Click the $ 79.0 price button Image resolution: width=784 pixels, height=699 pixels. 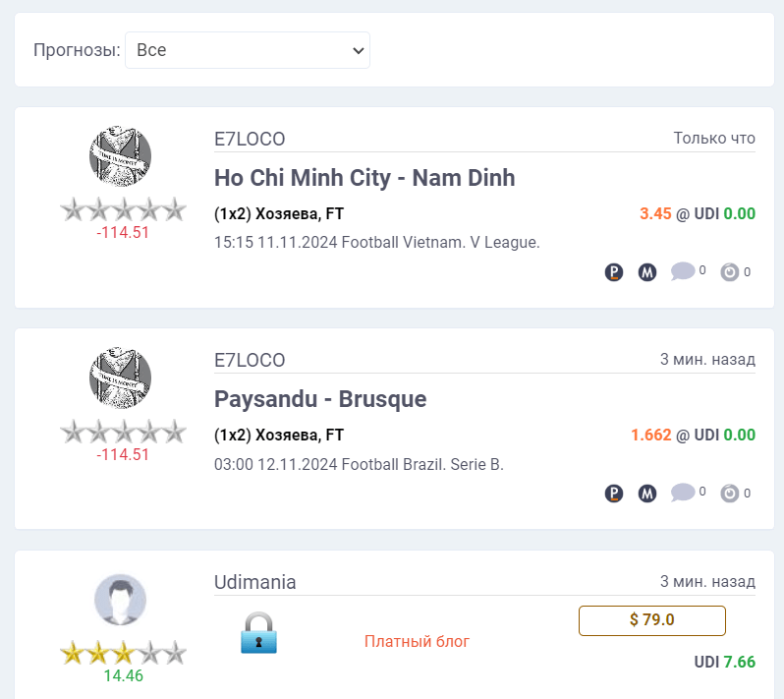[x=652, y=620]
